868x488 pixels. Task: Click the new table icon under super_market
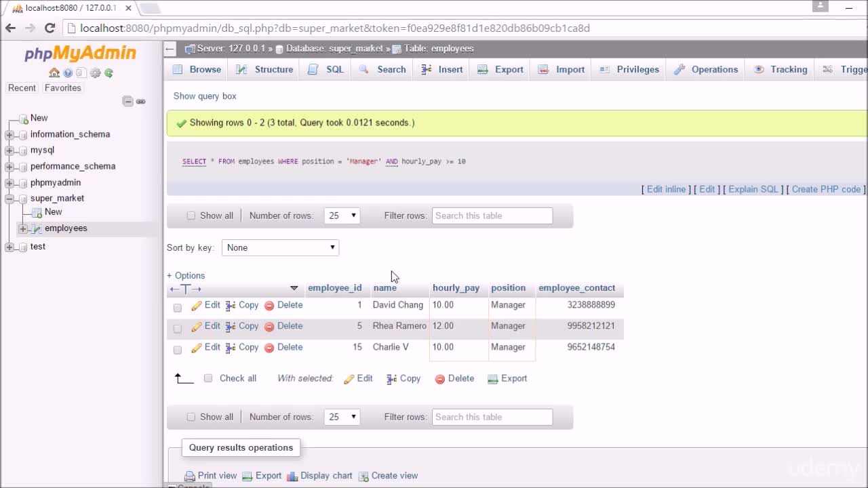(38, 212)
